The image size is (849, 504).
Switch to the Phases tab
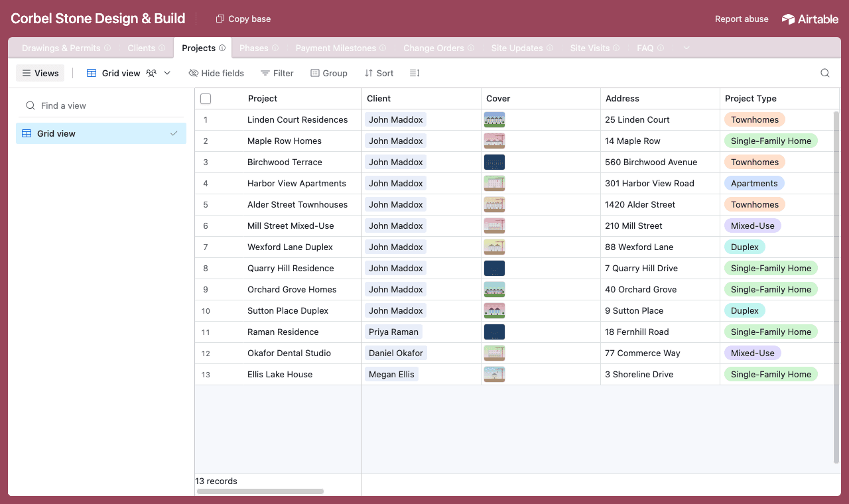coord(254,48)
